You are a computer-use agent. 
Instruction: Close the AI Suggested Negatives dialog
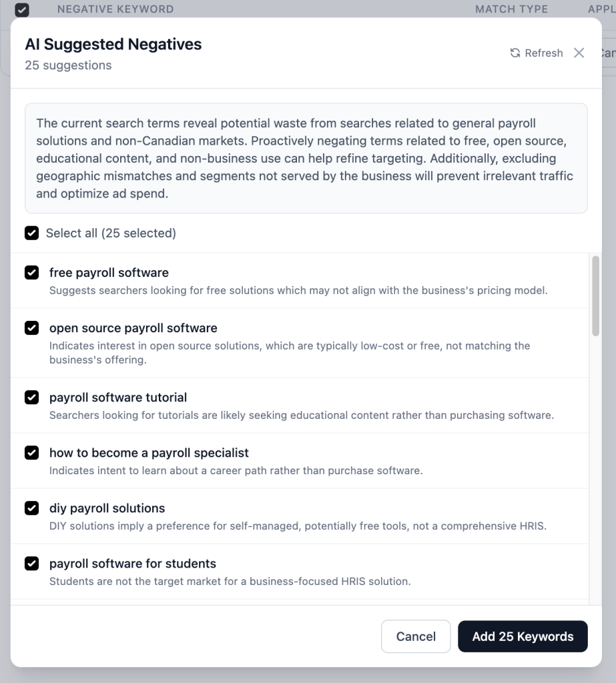click(x=579, y=53)
